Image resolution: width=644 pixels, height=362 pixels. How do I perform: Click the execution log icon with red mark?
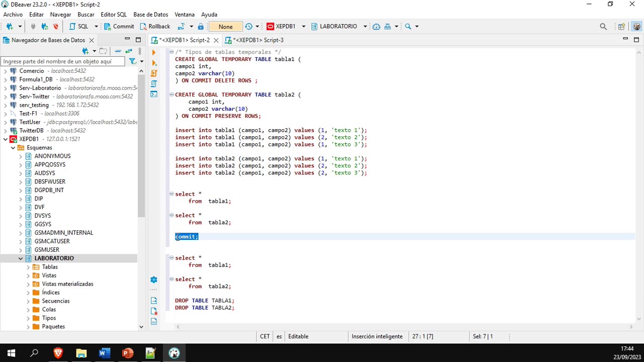[154, 311]
